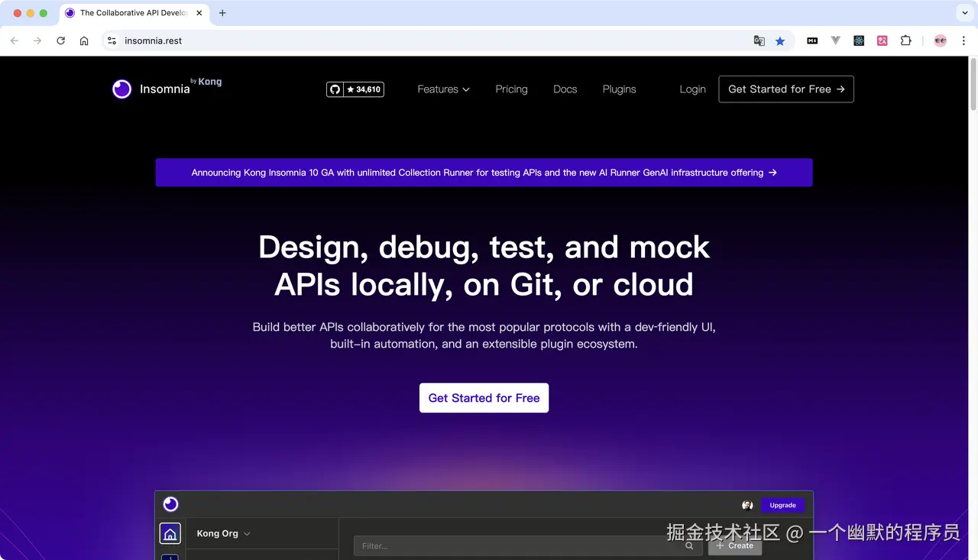Screen dimensions: 978x560
Task: Click the tab list chevron at top right
Action: pyautogui.click(x=964, y=12)
